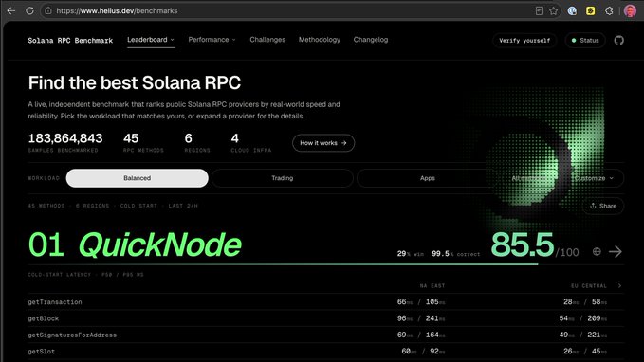Viewport: 644px width, 362px height.
Task: Open QuickNode details with the right arrow
Action: [x=616, y=251]
